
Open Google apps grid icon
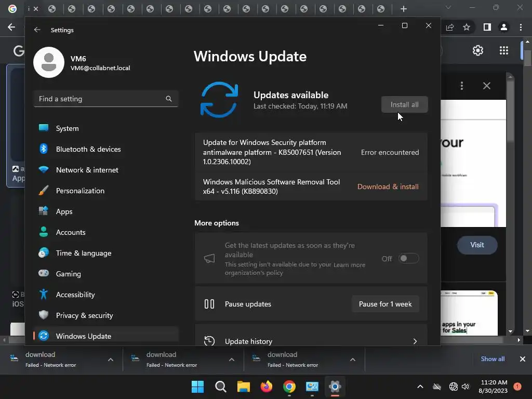click(504, 50)
